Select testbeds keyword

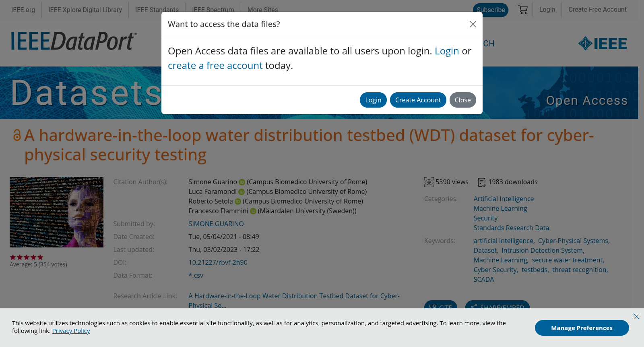(x=535, y=270)
